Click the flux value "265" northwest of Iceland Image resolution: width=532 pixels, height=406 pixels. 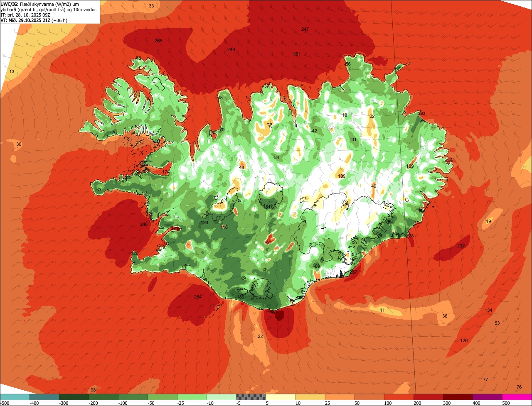point(158,41)
